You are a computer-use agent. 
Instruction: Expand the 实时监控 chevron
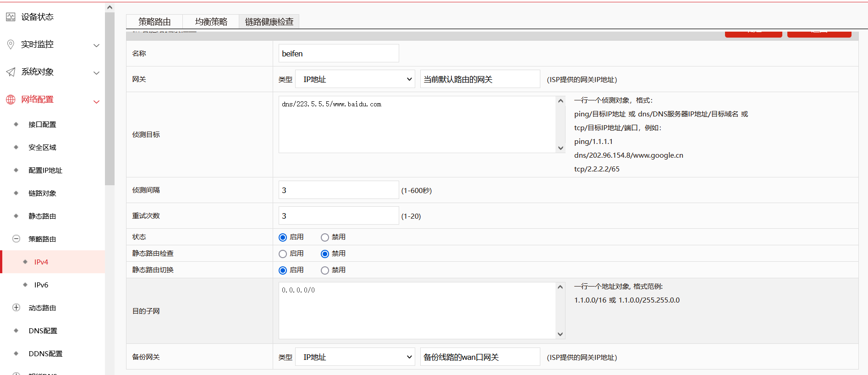[96, 45]
